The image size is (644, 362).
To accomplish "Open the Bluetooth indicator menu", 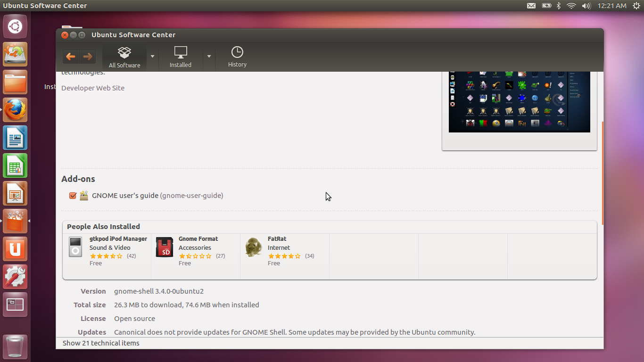I will click(x=559, y=6).
